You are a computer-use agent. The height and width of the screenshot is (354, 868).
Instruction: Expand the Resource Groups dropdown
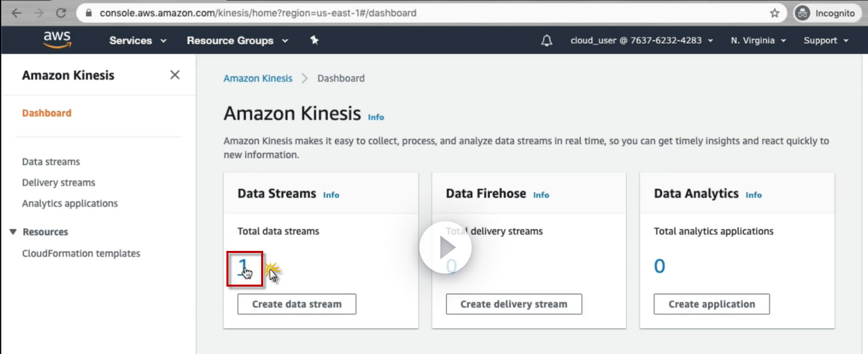point(237,41)
